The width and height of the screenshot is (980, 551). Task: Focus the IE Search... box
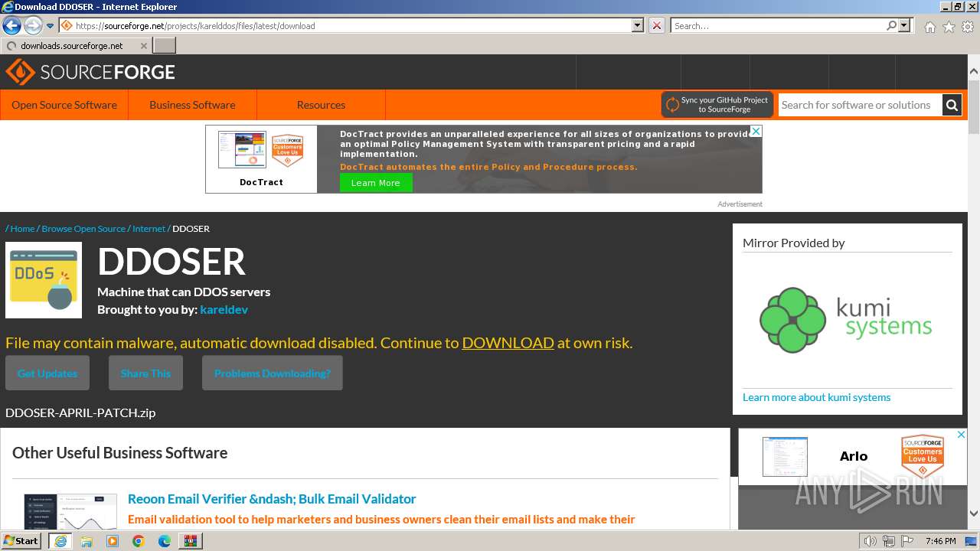778,25
